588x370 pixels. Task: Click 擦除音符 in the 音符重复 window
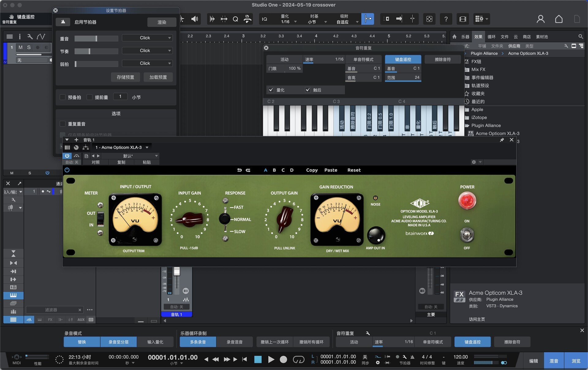tap(443, 59)
